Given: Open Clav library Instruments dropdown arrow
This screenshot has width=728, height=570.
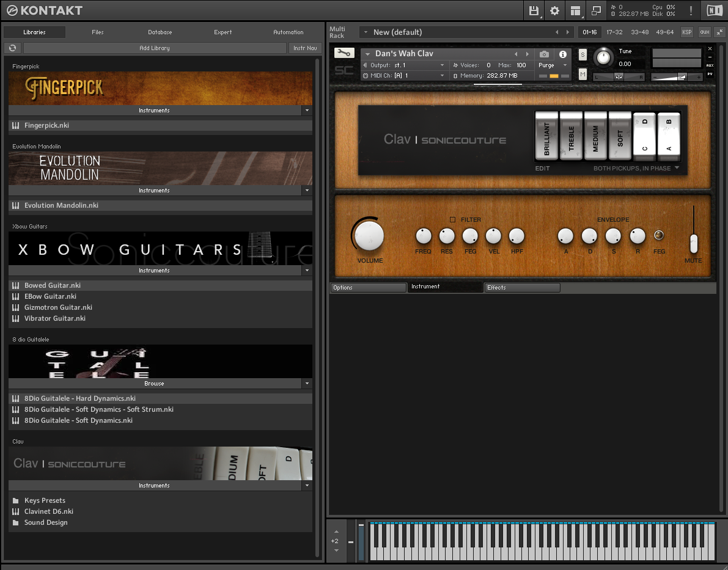Looking at the screenshot, I should [x=307, y=486].
